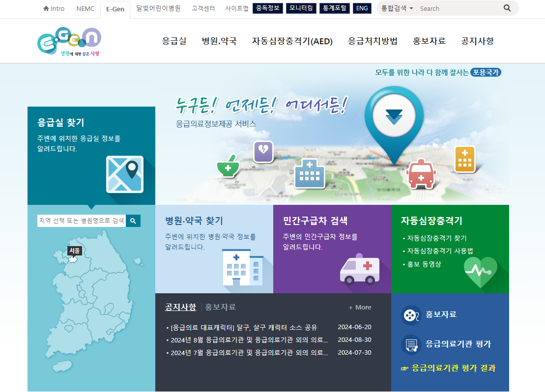Click the magnifier icon beside the hospital name field
This screenshot has width=545, height=392.
point(133,221)
